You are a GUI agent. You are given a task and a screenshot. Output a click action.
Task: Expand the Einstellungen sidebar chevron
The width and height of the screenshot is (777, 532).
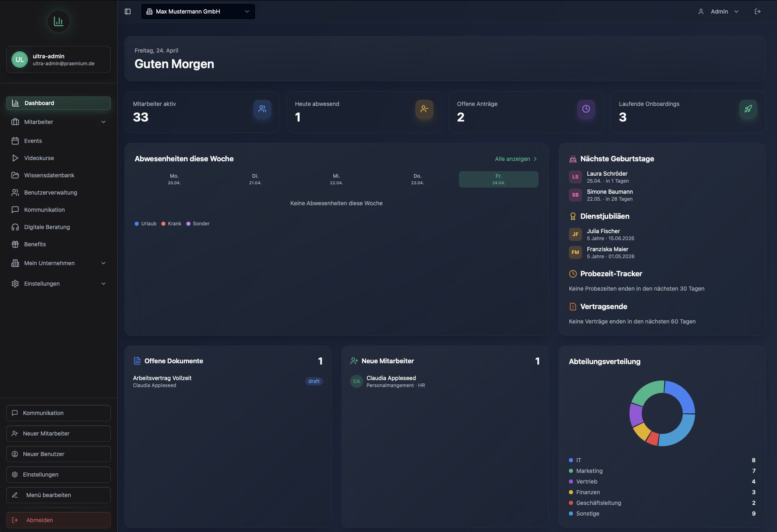tap(103, 284)
